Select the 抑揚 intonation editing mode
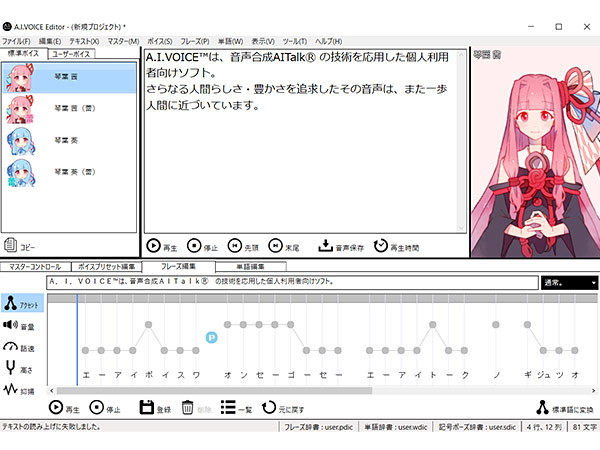Image resolution: width=600 pixels, height=450 pixels. (x=19, y=390)
